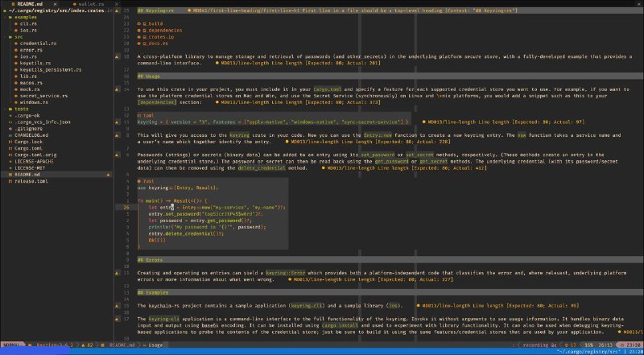Open cli.rs in the examples folder
The width and height of the screenshot is (644, 355).
pos(28,24)
